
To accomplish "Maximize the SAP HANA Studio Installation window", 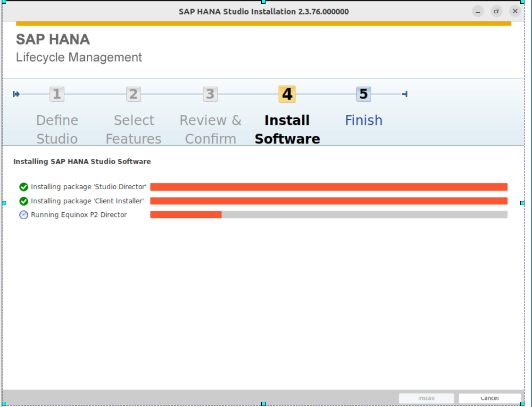I will coord(496,11).
